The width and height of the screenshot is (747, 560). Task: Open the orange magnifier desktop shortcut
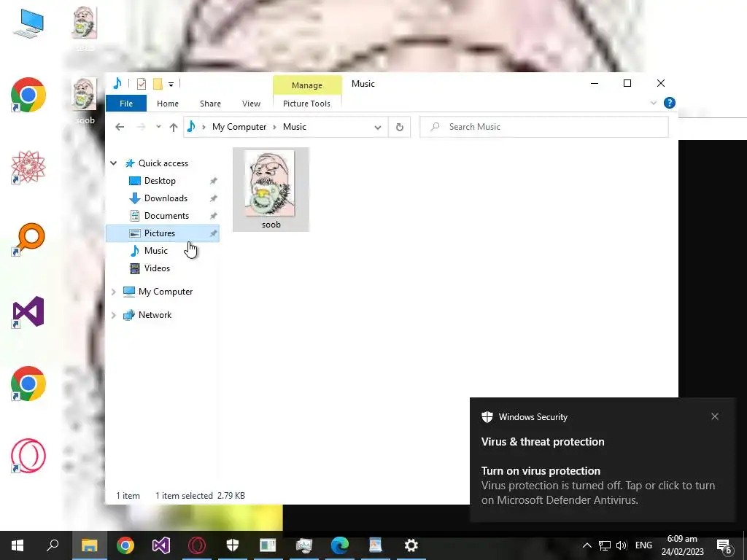pos(28,239)
